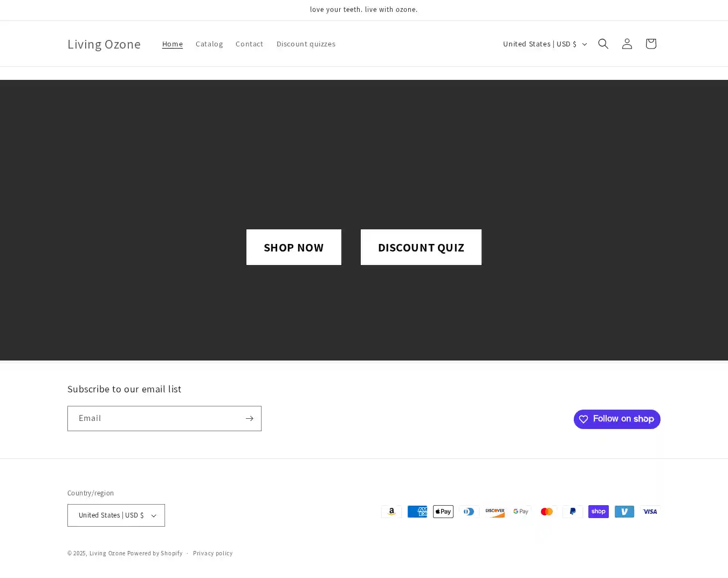Submit email with the arrow icon
Screen dimensions: 728x578
pos(249,418)
